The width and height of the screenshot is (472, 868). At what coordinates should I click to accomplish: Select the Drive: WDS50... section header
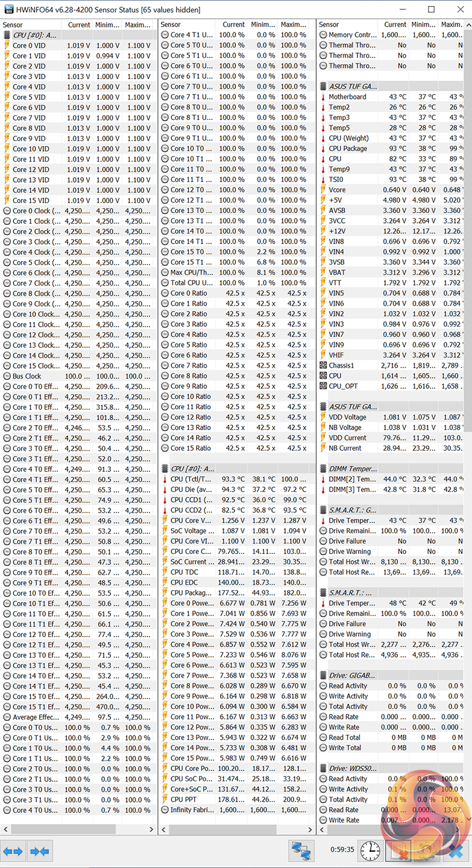pyautogui.click(x=389, y=769)
